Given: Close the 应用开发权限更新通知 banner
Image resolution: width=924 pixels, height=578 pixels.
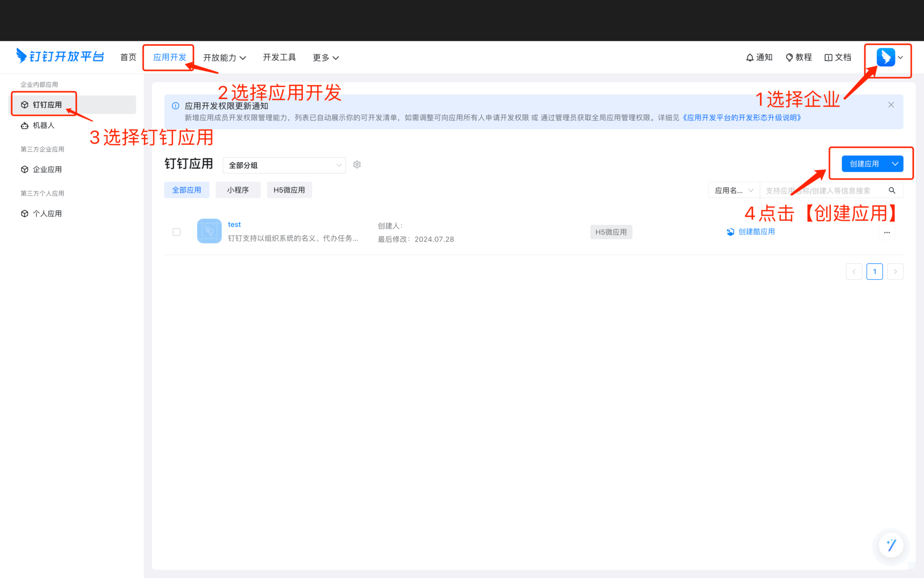Looking at the screenshot, I should tap(891, 105).
